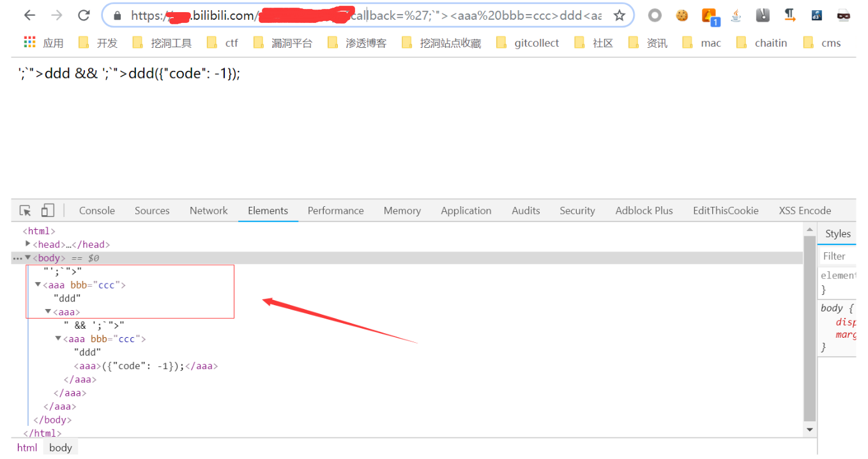Open the apps grid shortcut 应用
The height and width of the screenshot is (459, 868).
click(x=43, y=43)
